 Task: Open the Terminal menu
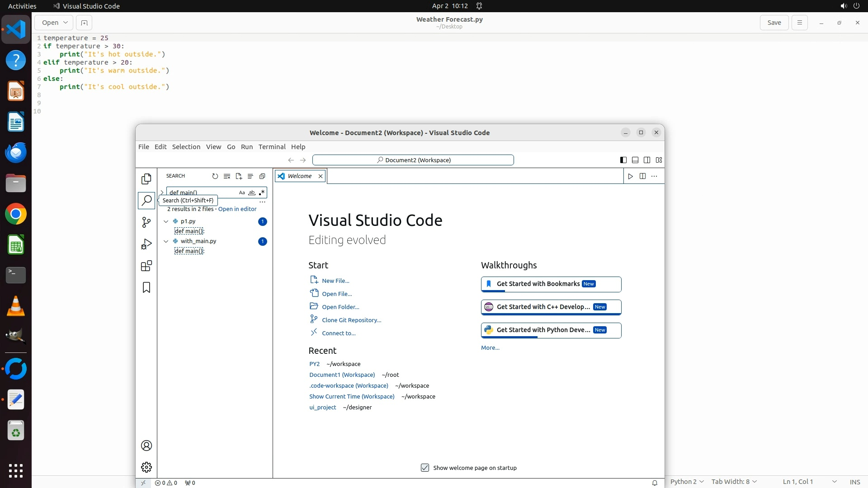tap(272, 147)
